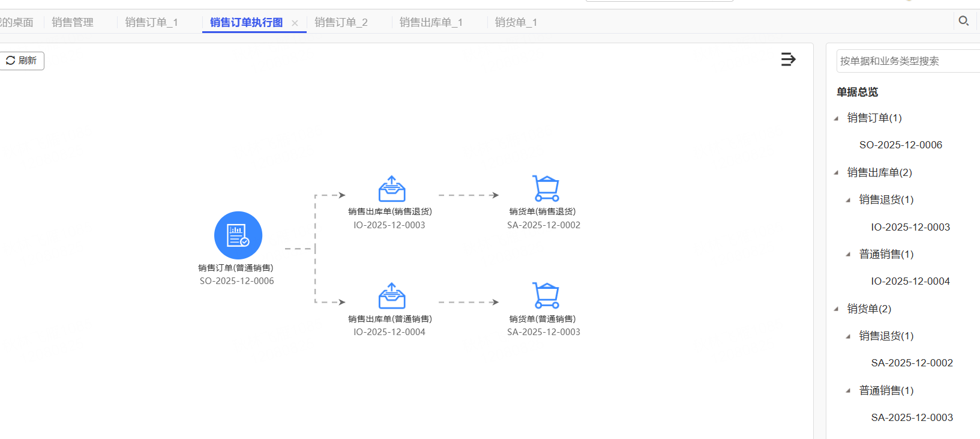
Task: Collapse the side panel with the arrow-lines icon
Action: [x=788, y=59]
